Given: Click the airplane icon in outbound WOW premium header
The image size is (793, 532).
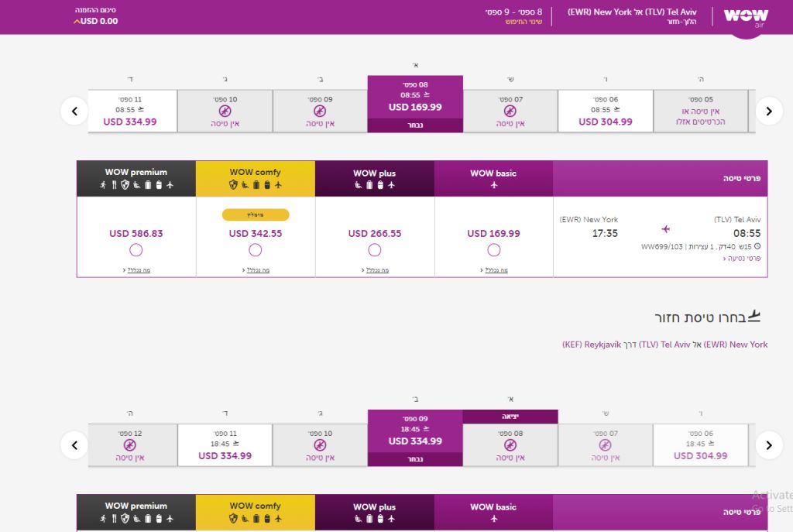Looking at the screenshot, I should [x=170, y=185].
